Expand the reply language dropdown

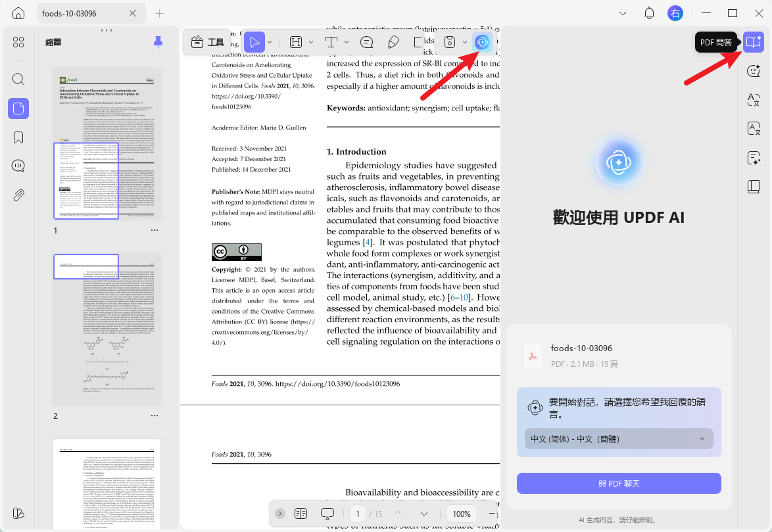point(619,439)
